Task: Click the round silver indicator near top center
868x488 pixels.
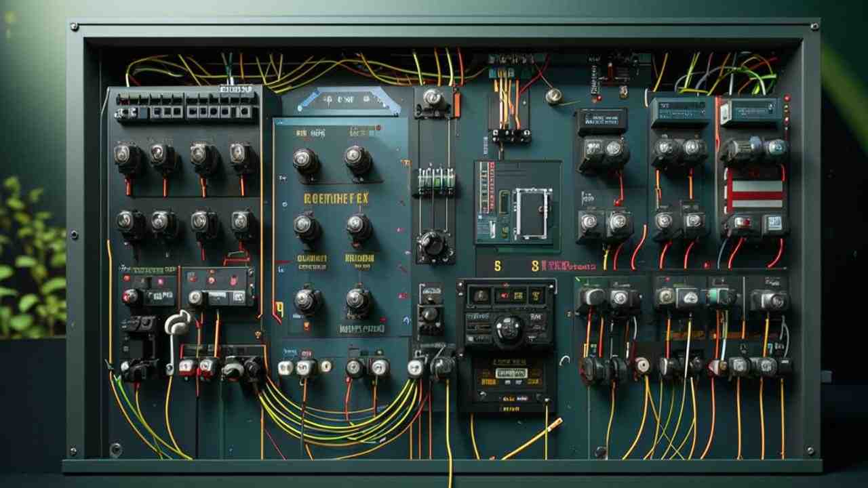Action: click(555, 96)
